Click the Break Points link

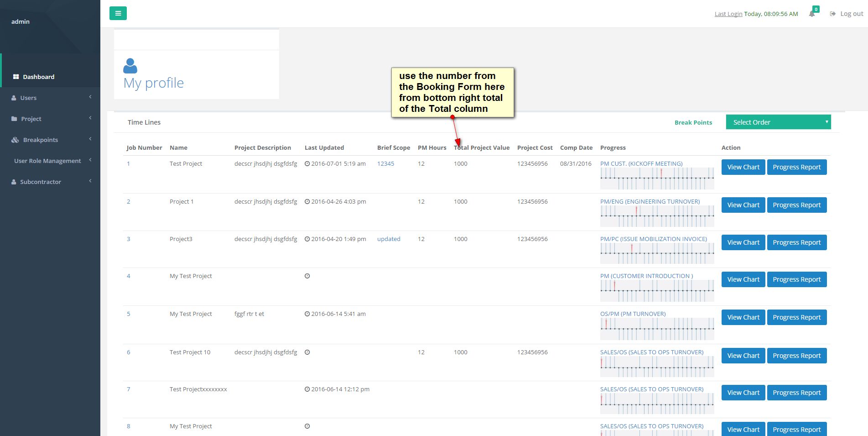[x=693, y=122]
